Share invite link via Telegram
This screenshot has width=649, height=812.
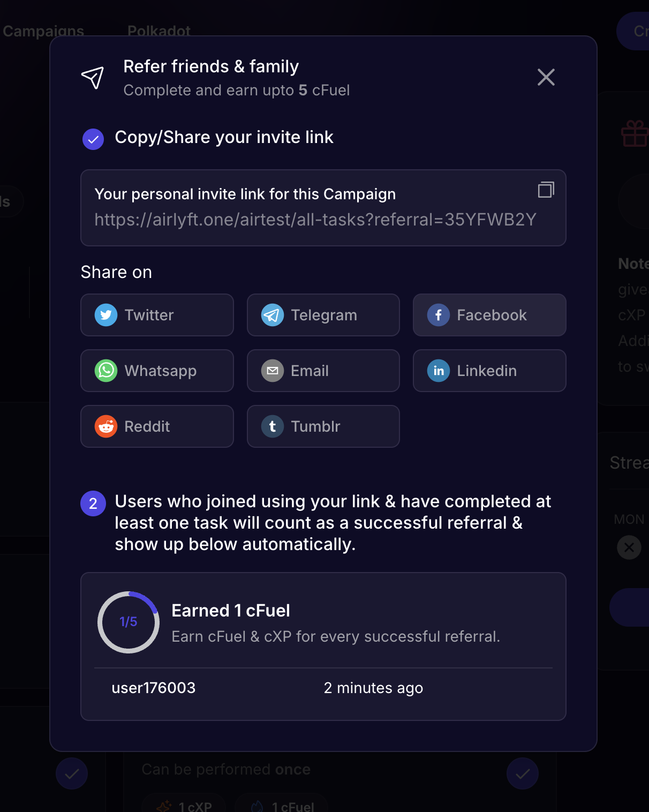323,315
